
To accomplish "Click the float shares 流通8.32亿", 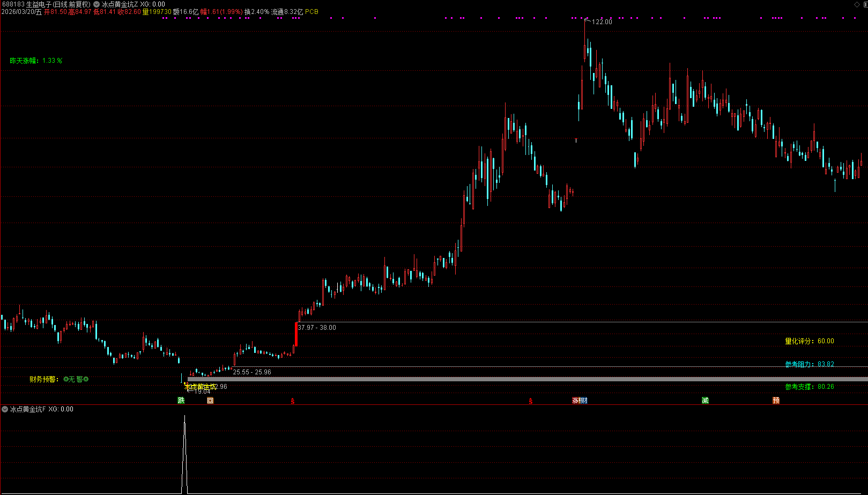I will (x=287, y=12).
